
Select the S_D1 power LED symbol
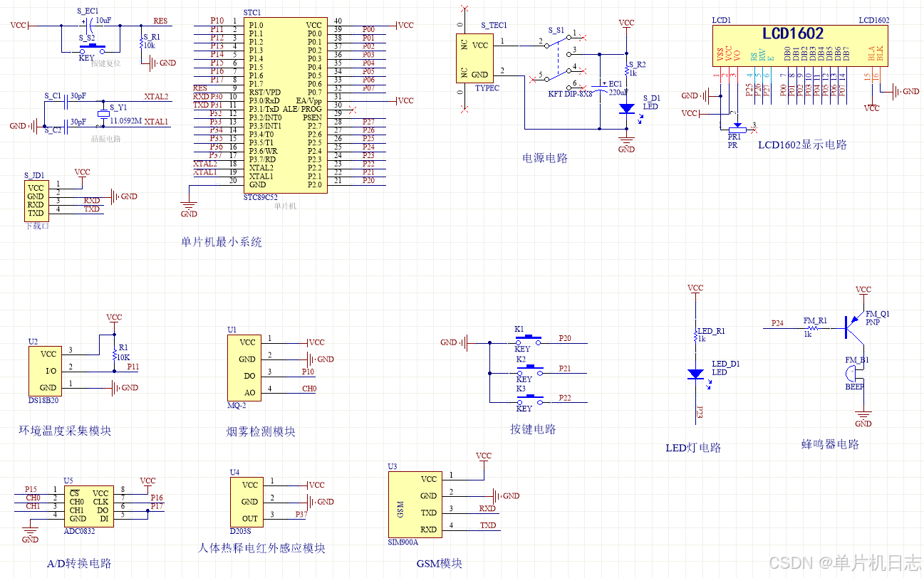[627, 109]
